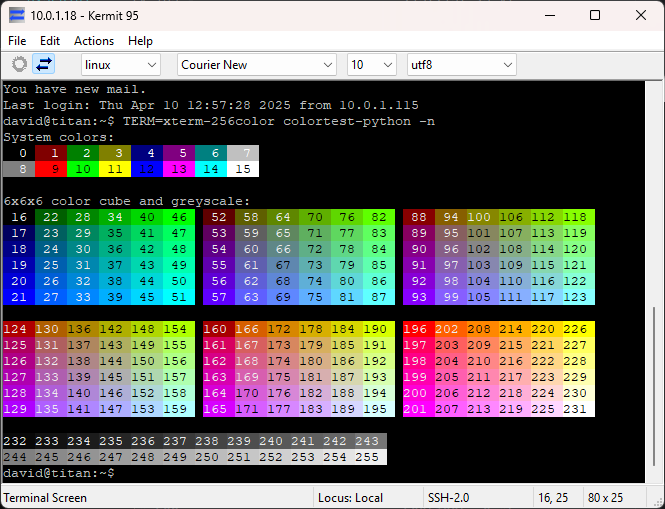Click the red color cell 196
This screenshot has width=665, height=509.
click(419, 329)
